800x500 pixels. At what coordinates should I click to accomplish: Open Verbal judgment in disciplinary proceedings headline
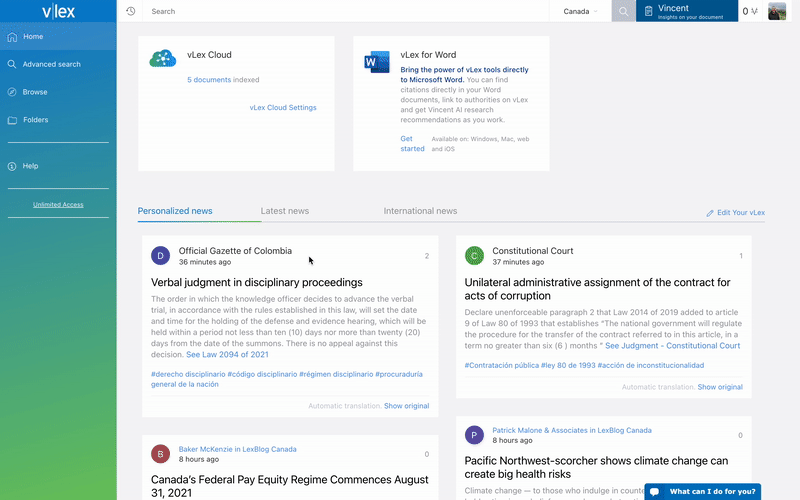(x=257, y=282)
